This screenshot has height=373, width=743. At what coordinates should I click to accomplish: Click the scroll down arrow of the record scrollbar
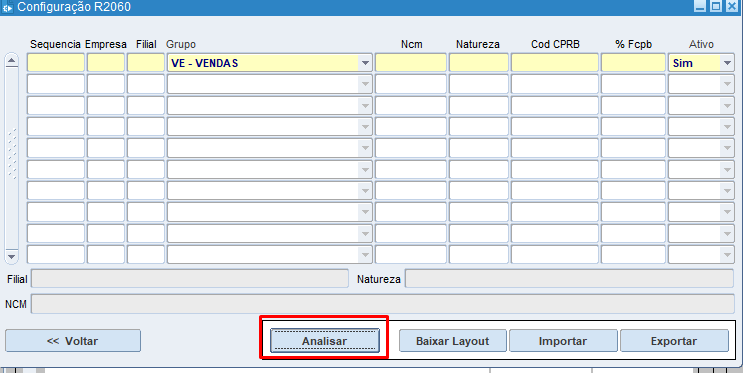pos(12,256)
